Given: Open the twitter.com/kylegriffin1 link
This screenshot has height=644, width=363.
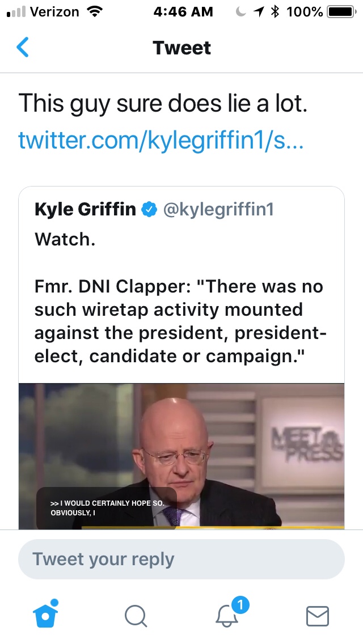Looking at the screenshot, I should [161, 139].
